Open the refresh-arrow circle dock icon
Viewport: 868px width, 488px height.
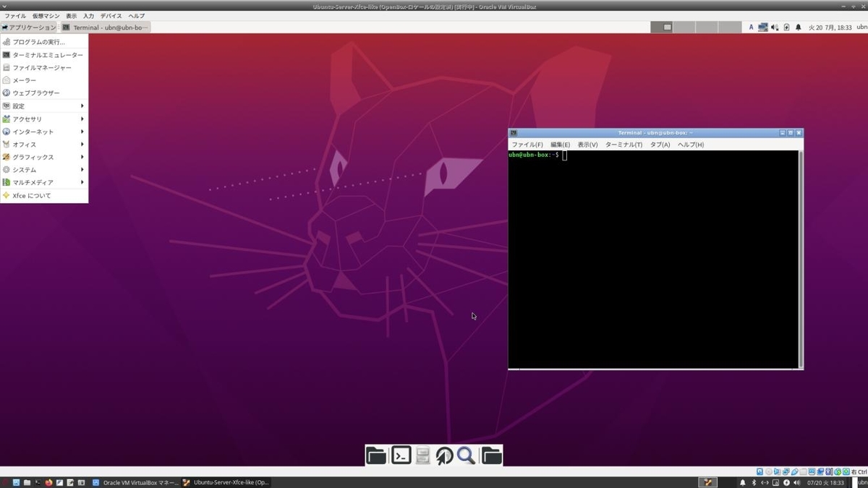point(444,455)
